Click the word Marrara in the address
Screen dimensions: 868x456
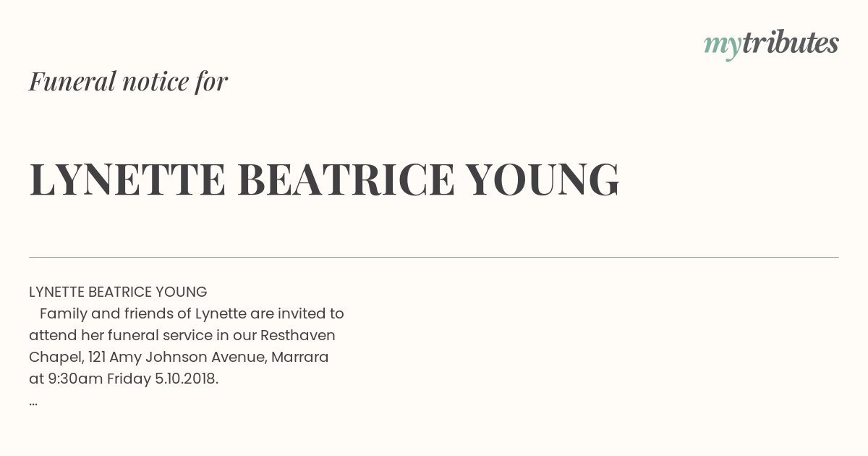tap(301, 357)
